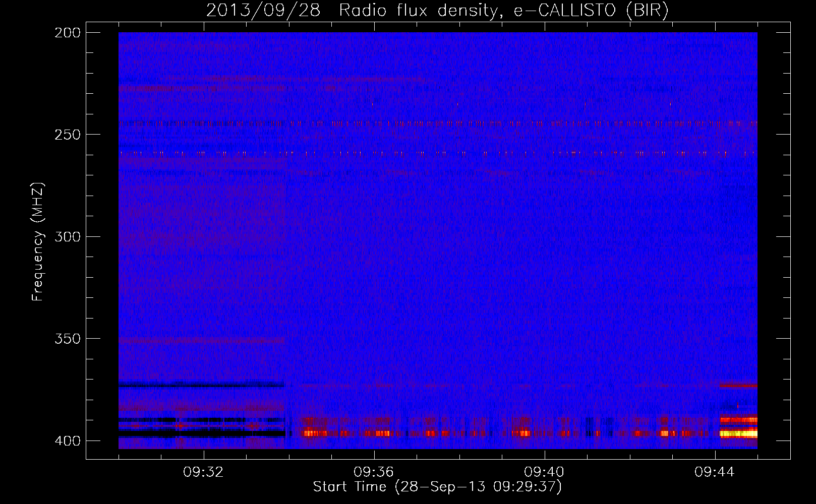Image resolution: width=816 pixels, height=504 pixels.
Task: Click the 09:36 time tick label
Action: point(374,472)
